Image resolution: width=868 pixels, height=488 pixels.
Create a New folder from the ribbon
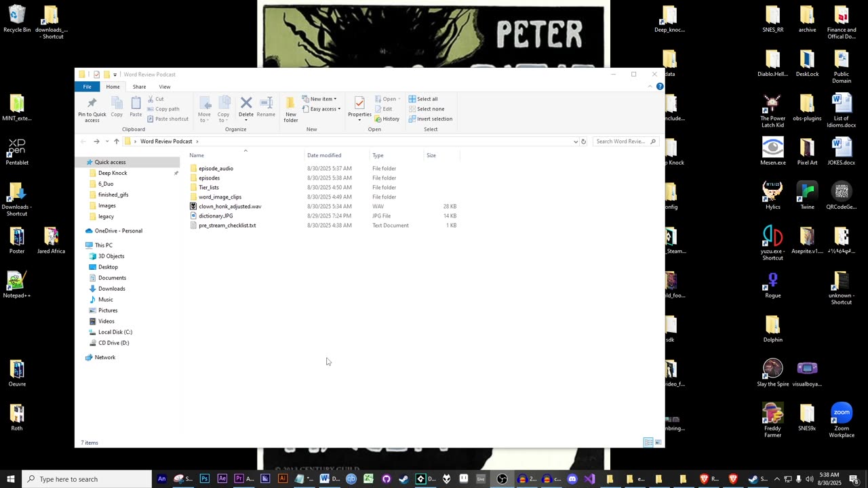pos(290,109)
